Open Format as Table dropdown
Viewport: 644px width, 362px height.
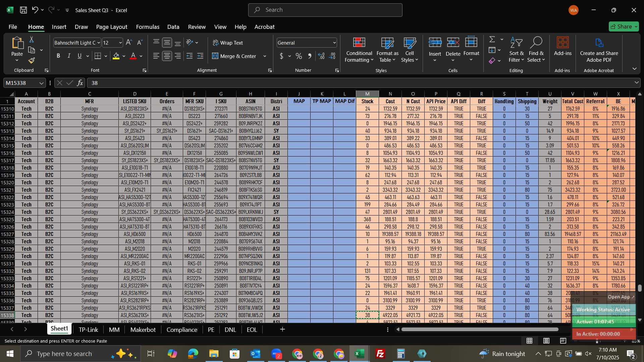(387, 50)
